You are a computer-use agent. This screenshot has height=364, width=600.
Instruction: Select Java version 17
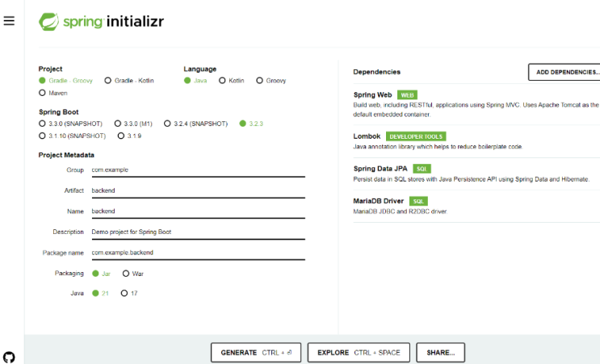[x=129, y=293]
